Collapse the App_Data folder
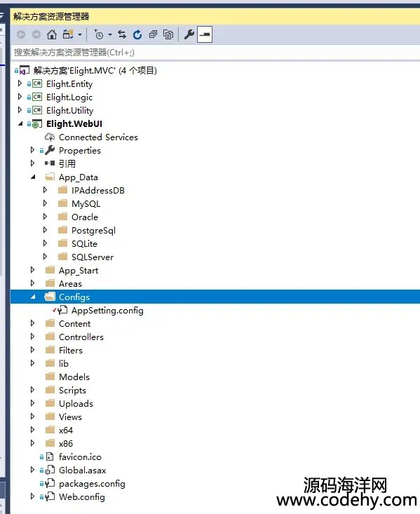 33,177
